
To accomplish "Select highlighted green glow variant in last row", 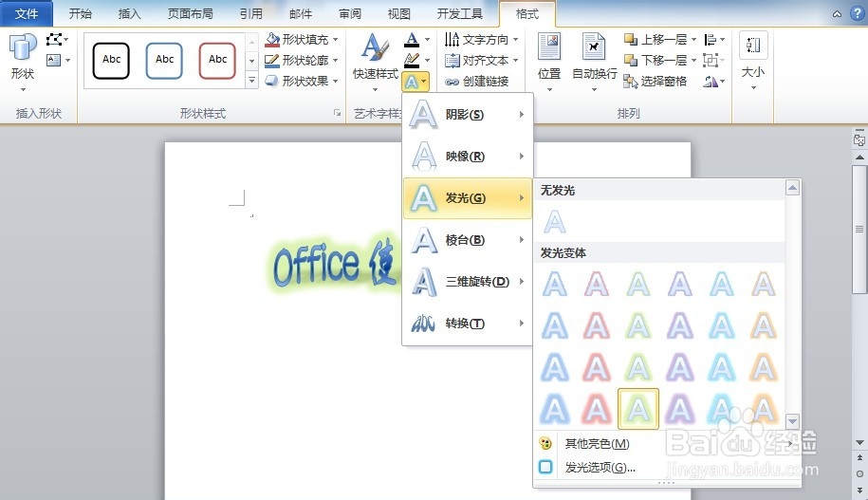I will 638,409.
